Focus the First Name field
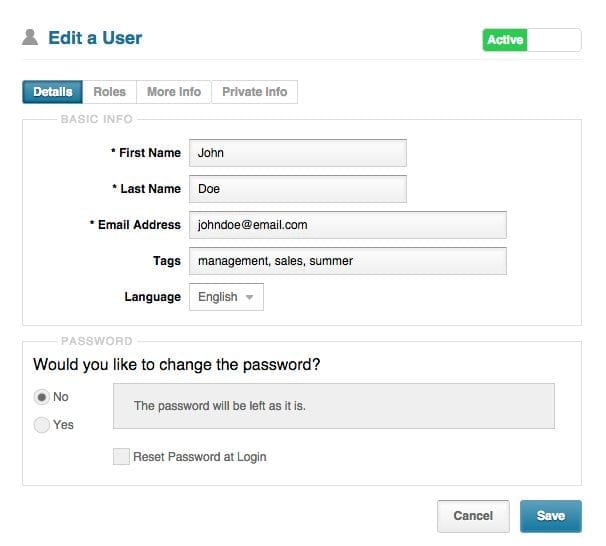Screen dimensions: 606x546 298,153
